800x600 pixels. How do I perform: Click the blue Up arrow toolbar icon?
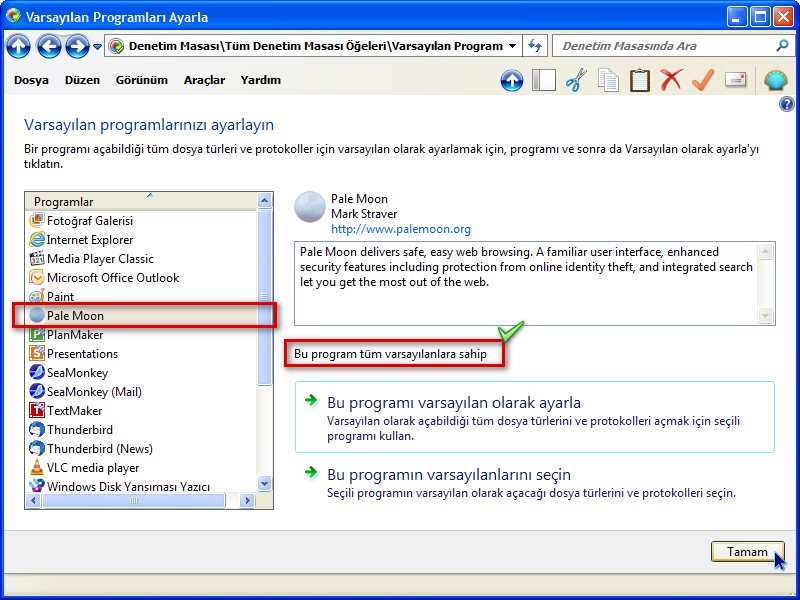(512, 81)
